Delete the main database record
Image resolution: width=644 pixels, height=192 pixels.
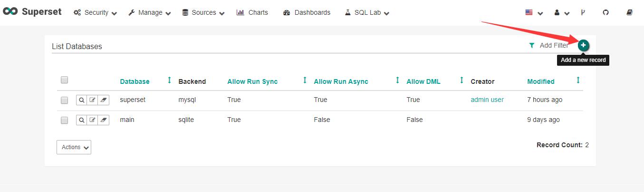tap(104, 120)
